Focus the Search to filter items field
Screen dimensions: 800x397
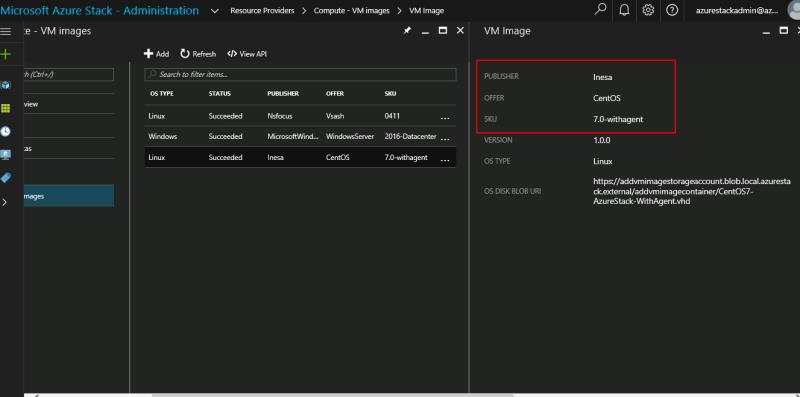(301, 75)
